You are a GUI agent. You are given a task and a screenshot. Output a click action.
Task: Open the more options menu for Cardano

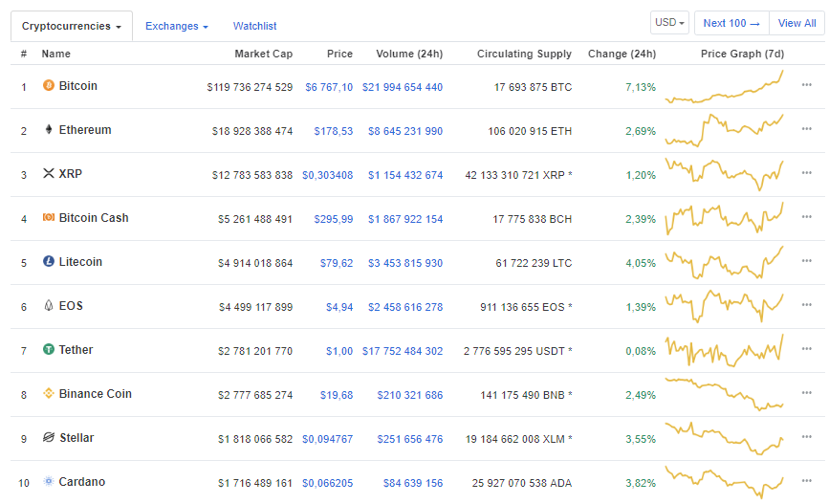[806, 480]
